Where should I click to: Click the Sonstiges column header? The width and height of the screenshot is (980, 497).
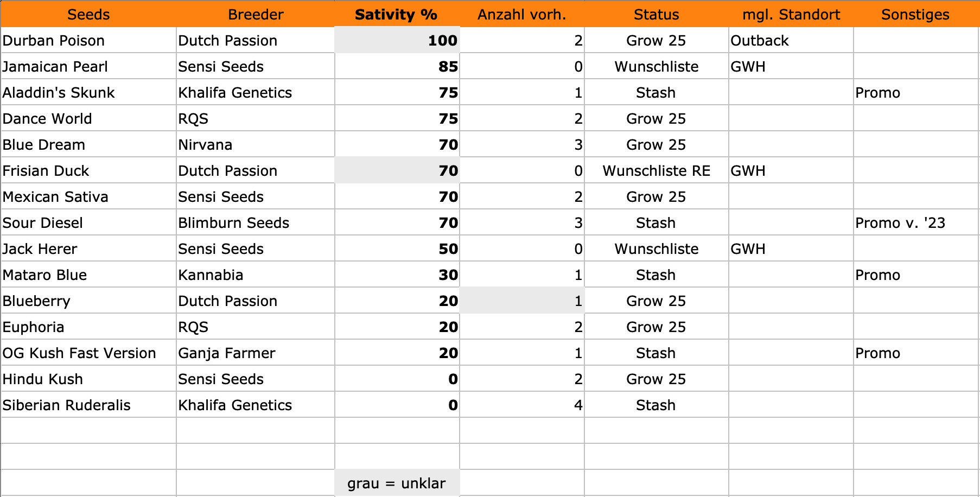click(x=915, y=15)
